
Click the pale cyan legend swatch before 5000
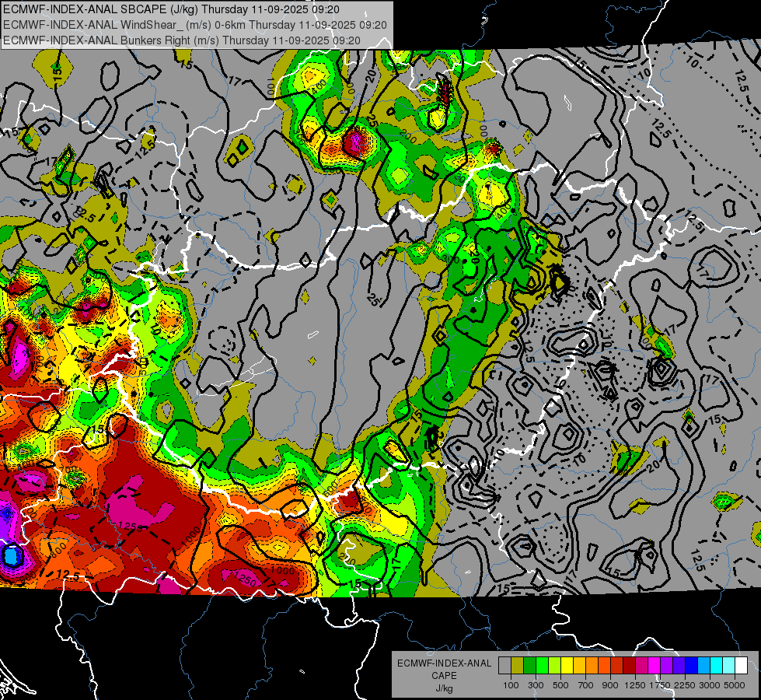tap(729, 666)
